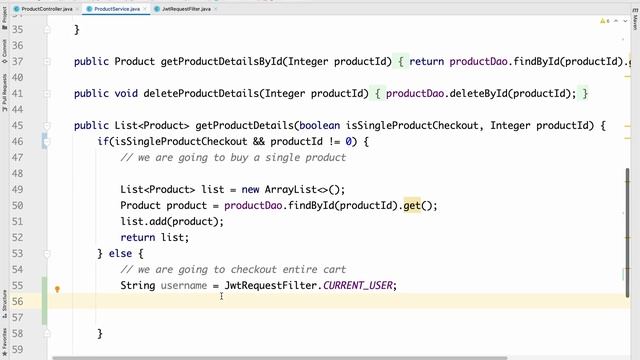640x360 pixels.
Task: Close the ProductController.java tab
Action: [x=77, y=9]
